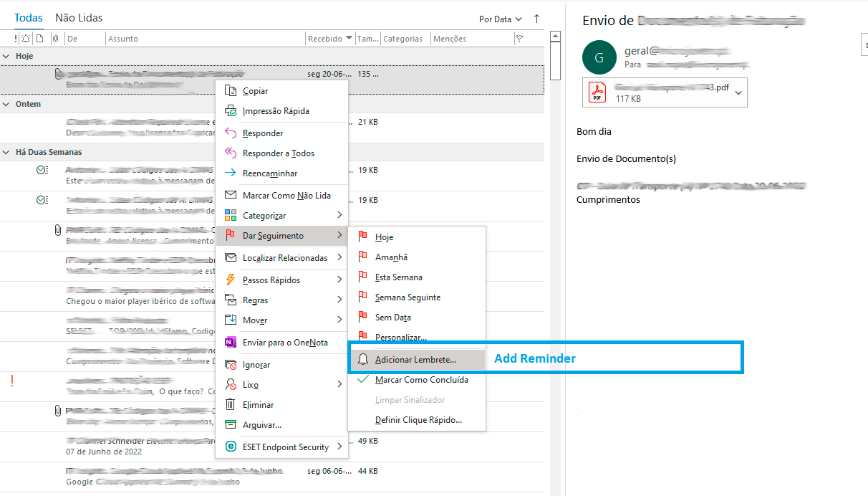
Task: Click the Copiar icon in context menu
Action: pos(230,91)
